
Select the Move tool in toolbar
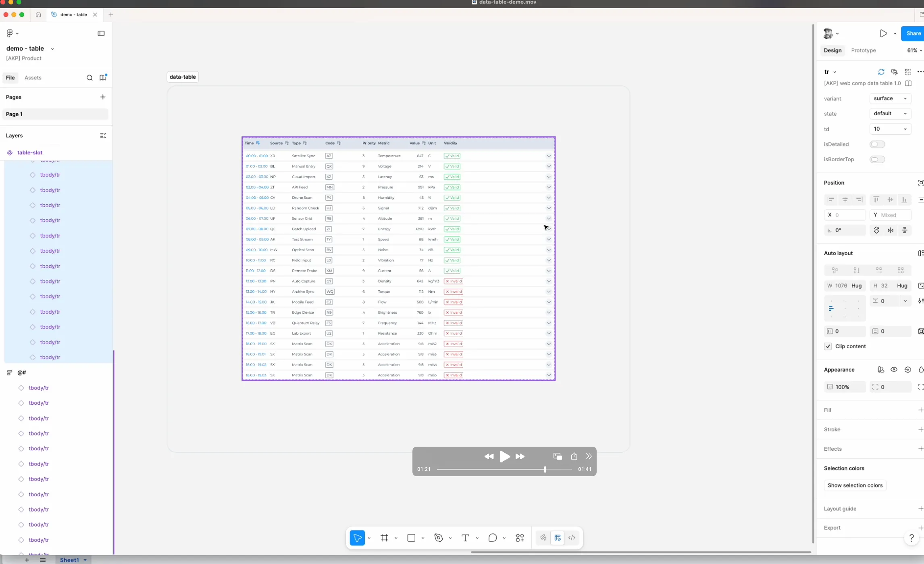(357, 537)
